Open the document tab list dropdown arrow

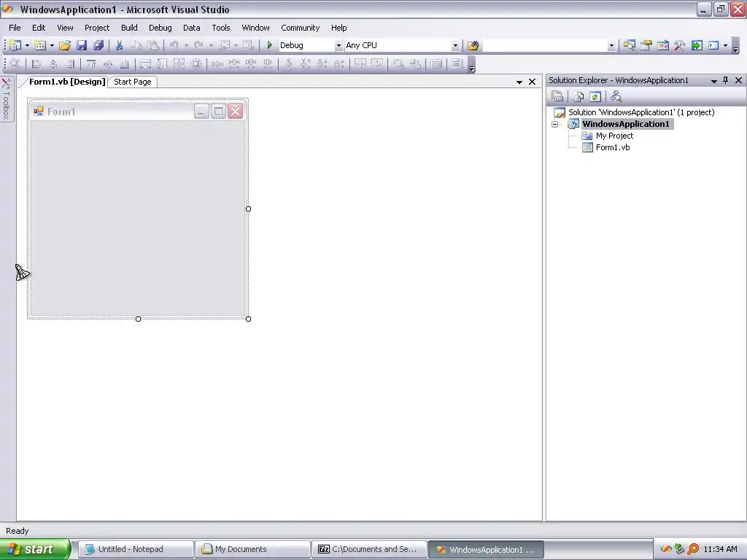(x=519, y=82)
